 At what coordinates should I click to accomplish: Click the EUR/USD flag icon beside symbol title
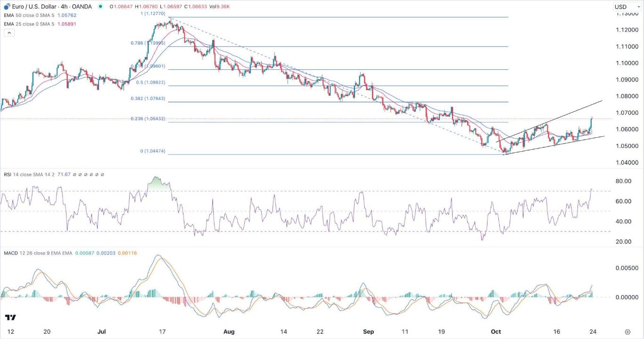[7, 7]
